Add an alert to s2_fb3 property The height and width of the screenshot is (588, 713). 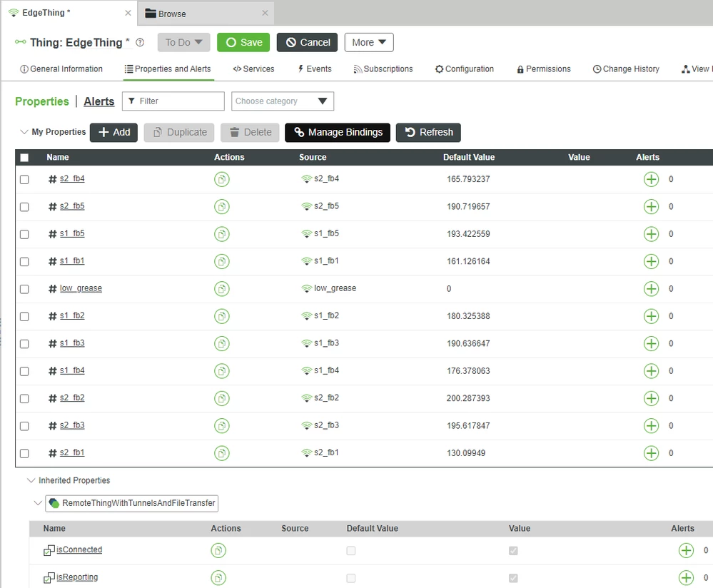tap(651, 425)
